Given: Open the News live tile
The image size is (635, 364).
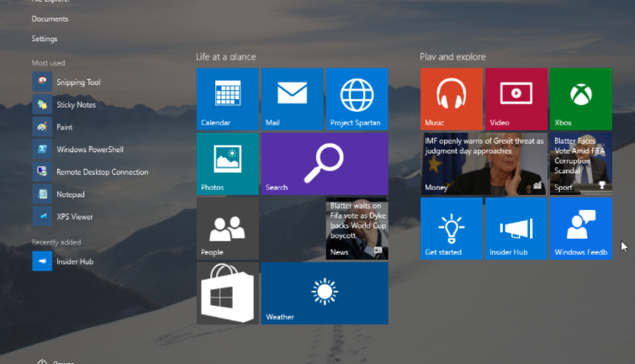Looking at the screenshot, I should tap(357, 229).
